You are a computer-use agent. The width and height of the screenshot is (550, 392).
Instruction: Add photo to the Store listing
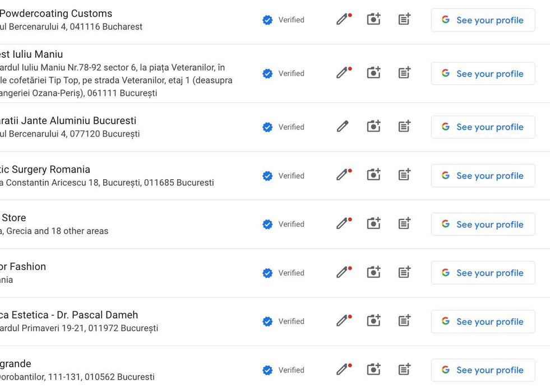coord(373,224)
